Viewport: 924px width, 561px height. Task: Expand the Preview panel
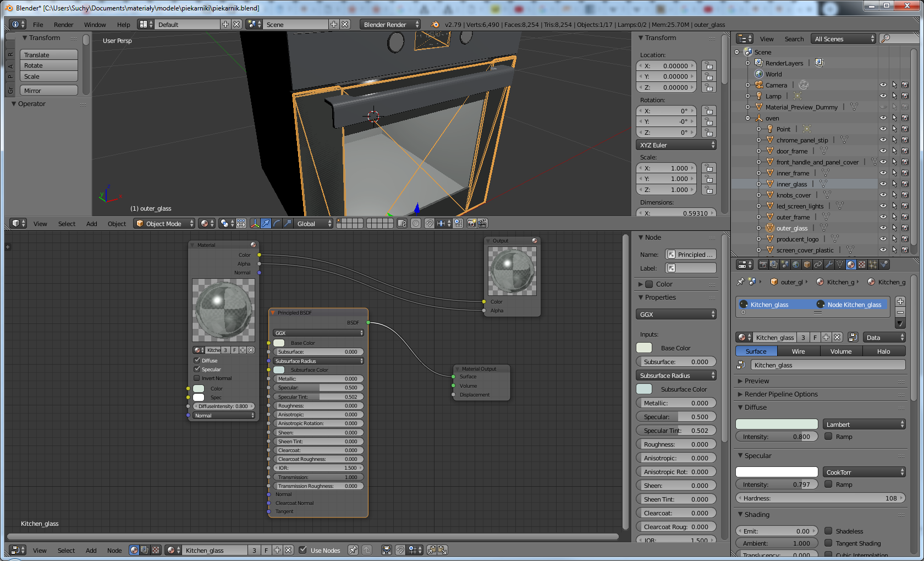click(757, 381)
